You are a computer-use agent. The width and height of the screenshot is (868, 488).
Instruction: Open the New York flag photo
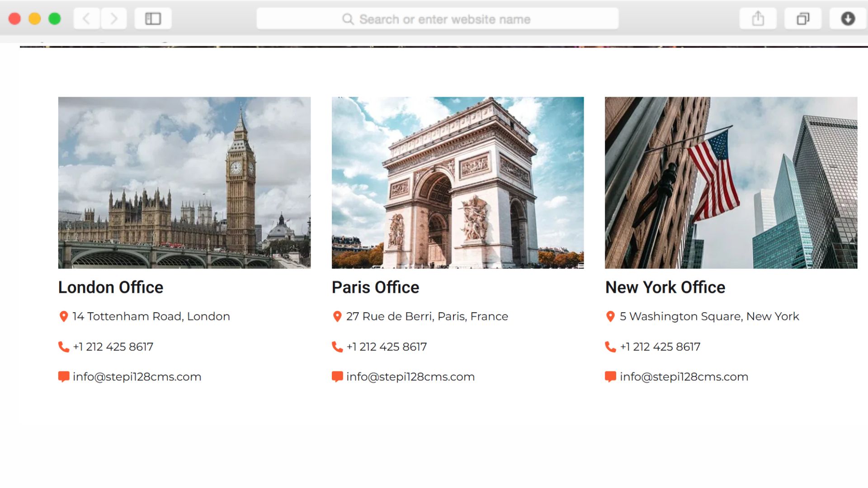pyautogui.click(x=731, y=183)
